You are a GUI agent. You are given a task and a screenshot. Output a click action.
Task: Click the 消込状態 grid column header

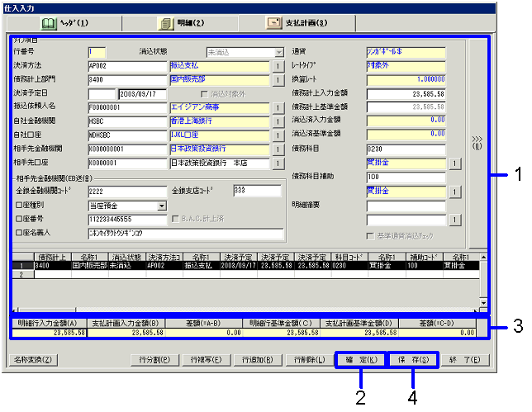[x=127, y=258]
